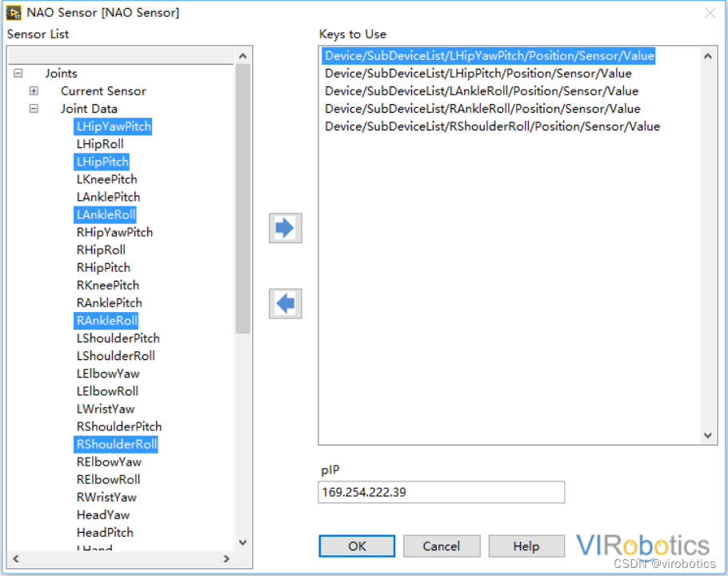Image resolution: width=728 pixels, height=576 pixels.
Task: Select LElbowRoll joint
Action: coord(107,391)
